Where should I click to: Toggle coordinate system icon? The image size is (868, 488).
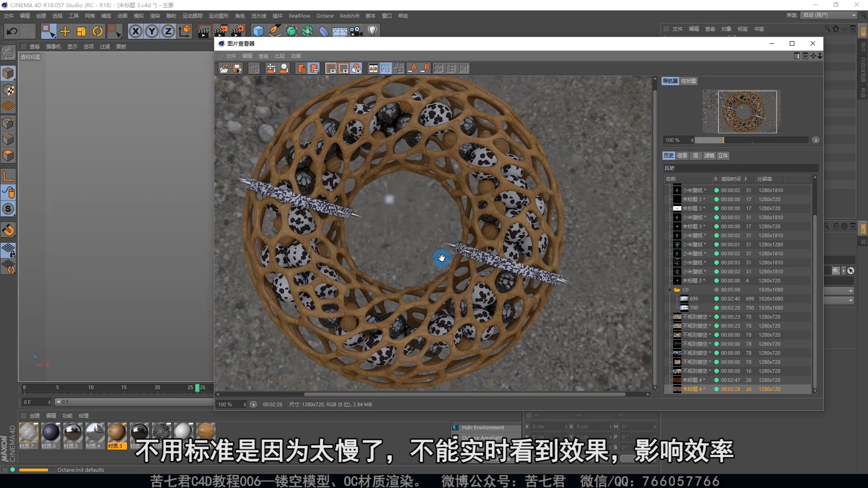click(x=185, y=31)
